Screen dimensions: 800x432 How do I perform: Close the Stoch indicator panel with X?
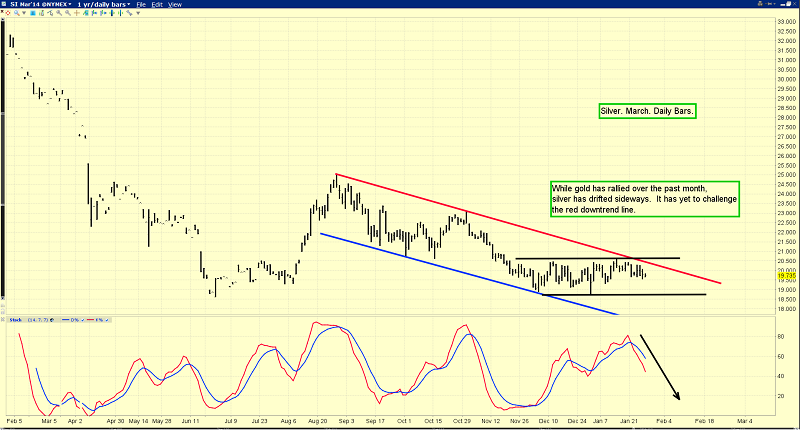pos(3,319)
